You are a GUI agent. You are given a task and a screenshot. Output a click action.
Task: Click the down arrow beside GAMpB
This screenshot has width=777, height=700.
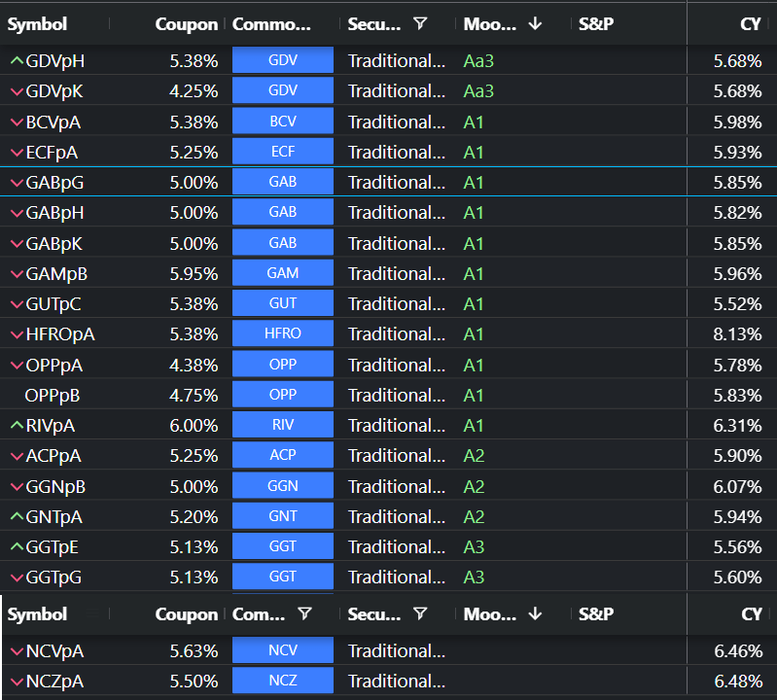[17, 274]
